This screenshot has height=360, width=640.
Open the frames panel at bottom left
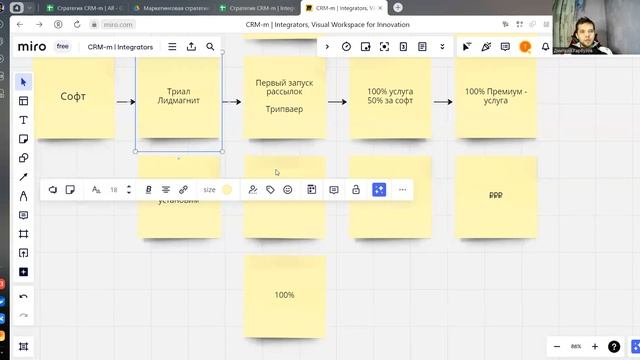tap(23, 347)
